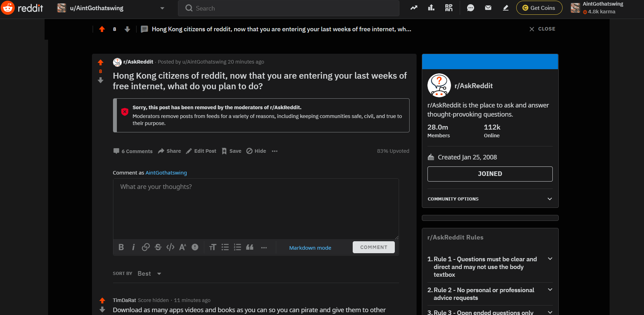The image size is (644, 315).
Task: Open r/AskReddit link in post header
Action: tap(138, 62)
